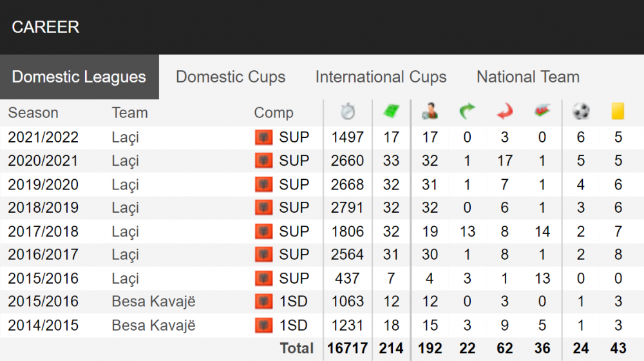Select the Domestic Leagues tab
The width and height of the screenshot is (644, 361).
pyautogui.click(x=79, y=77)
